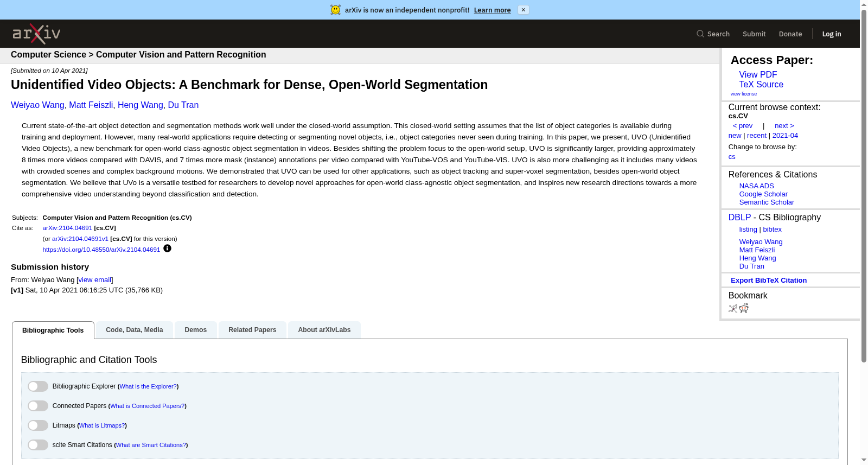Open the recent cs.CV listing

757,136
